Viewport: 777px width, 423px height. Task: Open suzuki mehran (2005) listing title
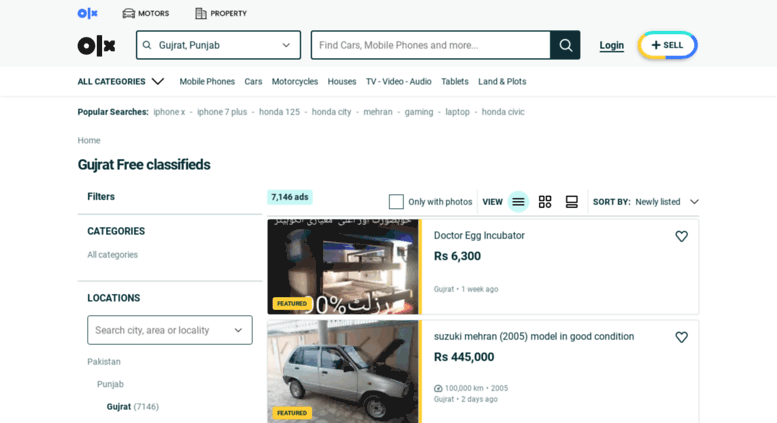[534, 336]
